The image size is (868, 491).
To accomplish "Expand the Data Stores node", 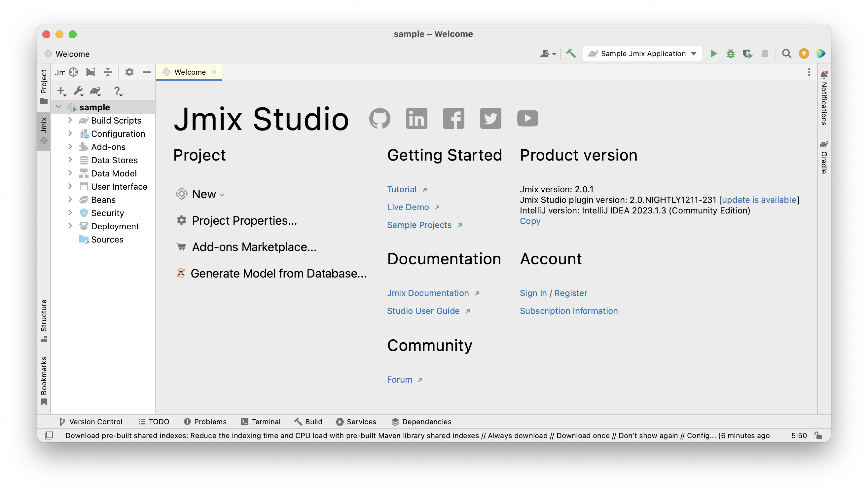I will [70, 160].
